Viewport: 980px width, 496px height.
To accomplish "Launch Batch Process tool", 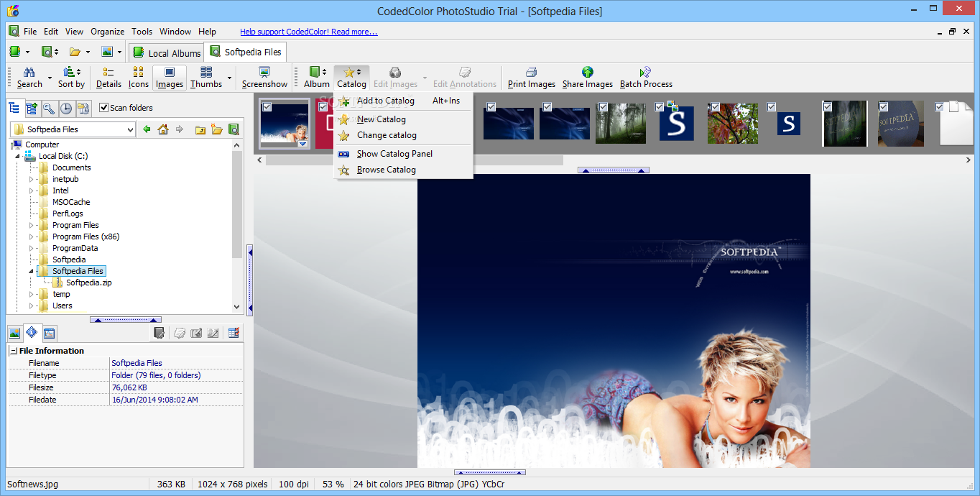I will tap(646, 77).
